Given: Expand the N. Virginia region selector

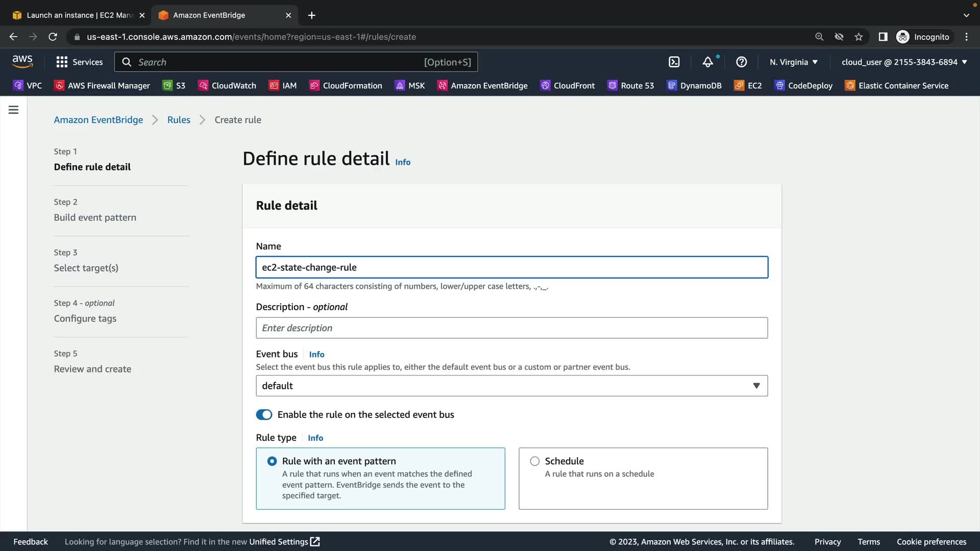Looking at the screenshot, I should coord(793,62).
